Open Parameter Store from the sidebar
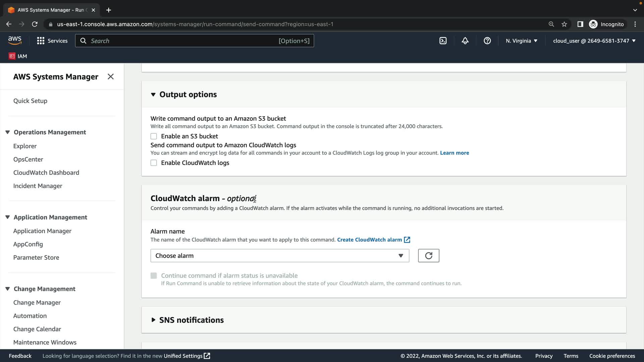Screen dimensions: 644x362 pos(36,257)
